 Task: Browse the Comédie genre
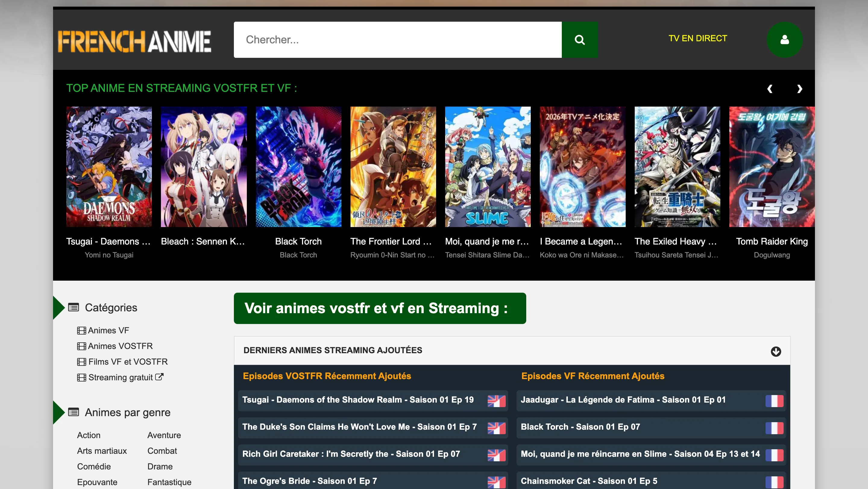coord(94,466)
